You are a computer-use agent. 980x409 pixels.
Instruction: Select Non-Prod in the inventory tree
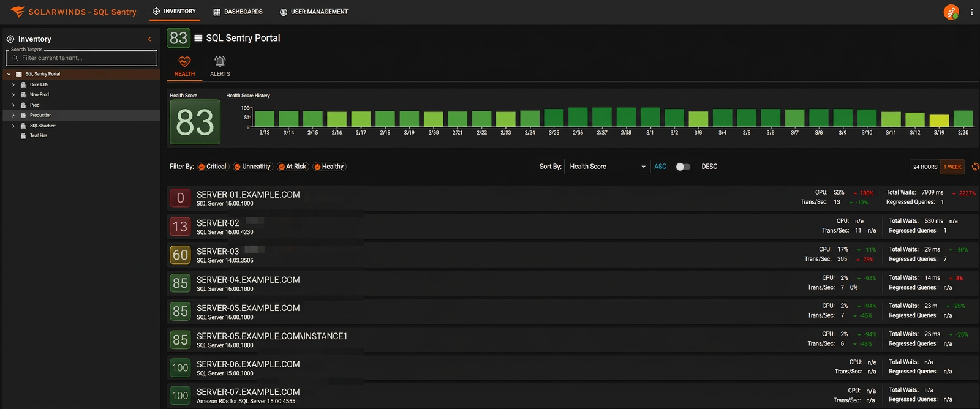pos(39,95)
